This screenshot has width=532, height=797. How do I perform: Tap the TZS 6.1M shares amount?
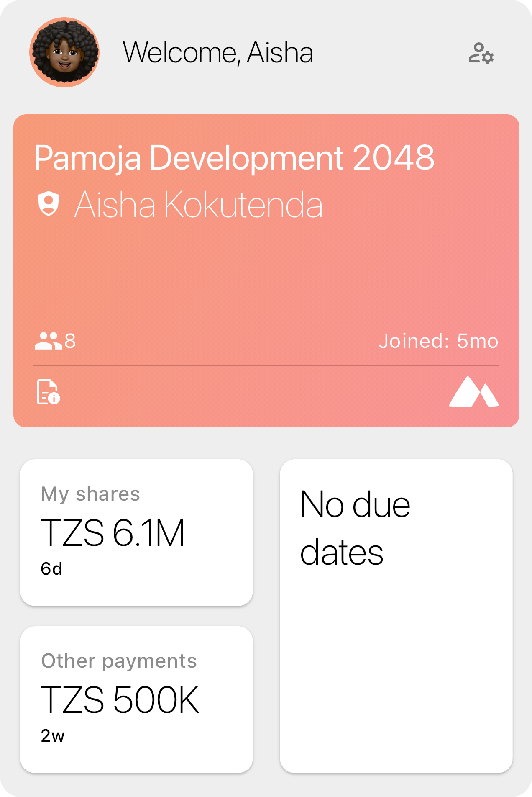(113, 533)
